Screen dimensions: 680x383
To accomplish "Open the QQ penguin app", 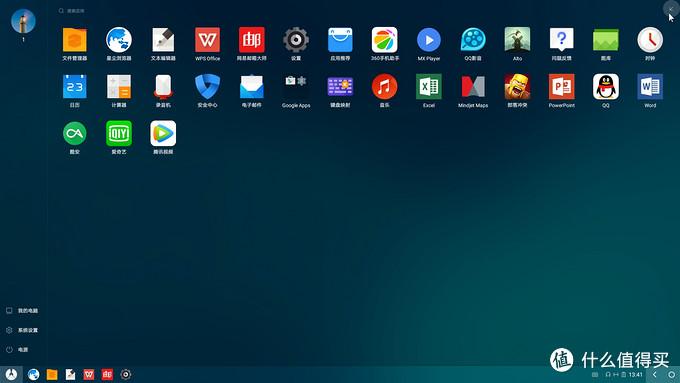I will (605, 87).
